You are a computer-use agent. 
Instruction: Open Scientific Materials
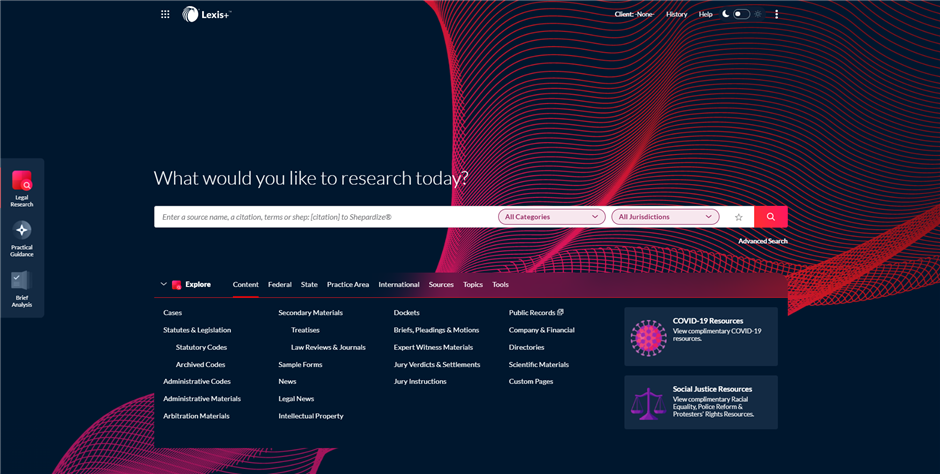(x=539, y=364)
